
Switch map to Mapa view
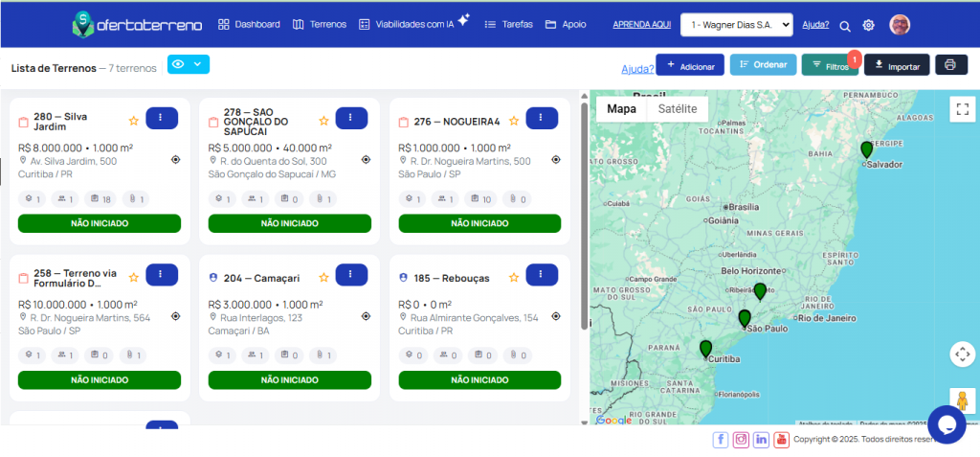tap(621, 109)
